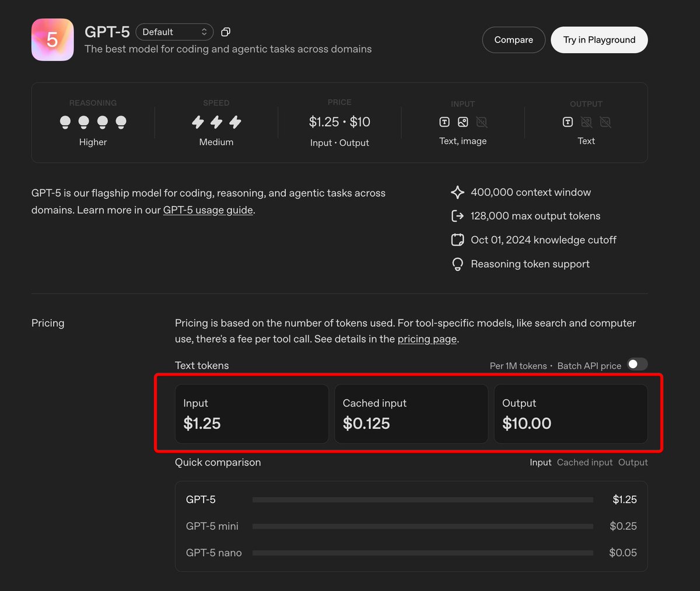Viewport: 700px width, 591px height.
Task: Click the text output modality icon
Action: [x=568, y=122]
